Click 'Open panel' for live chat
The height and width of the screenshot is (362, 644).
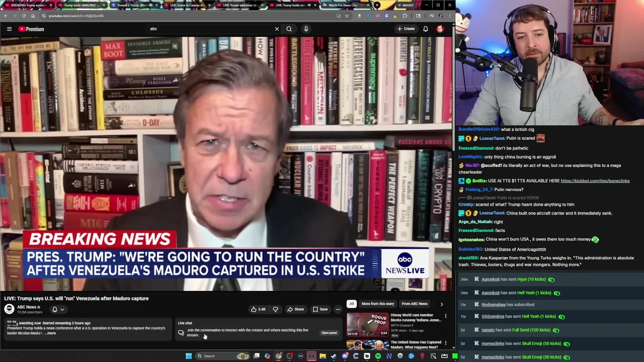[329, 333]
